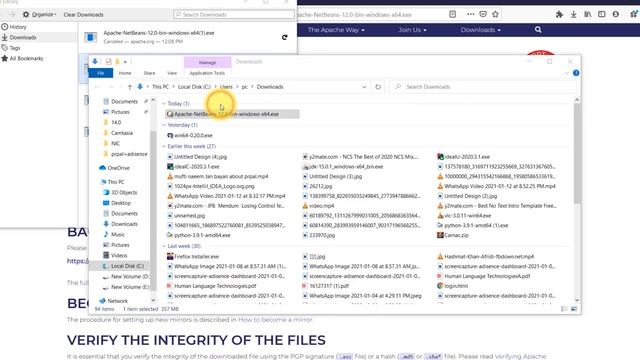The width and height of the screenshot is (640, 360).
Task: Select Camtasia folder in Quick access
Action: (x=118, y=133)
